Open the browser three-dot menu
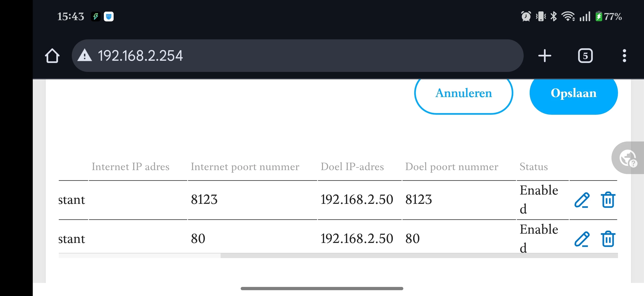Screen dimensions: 644x296 click(624, 56)
